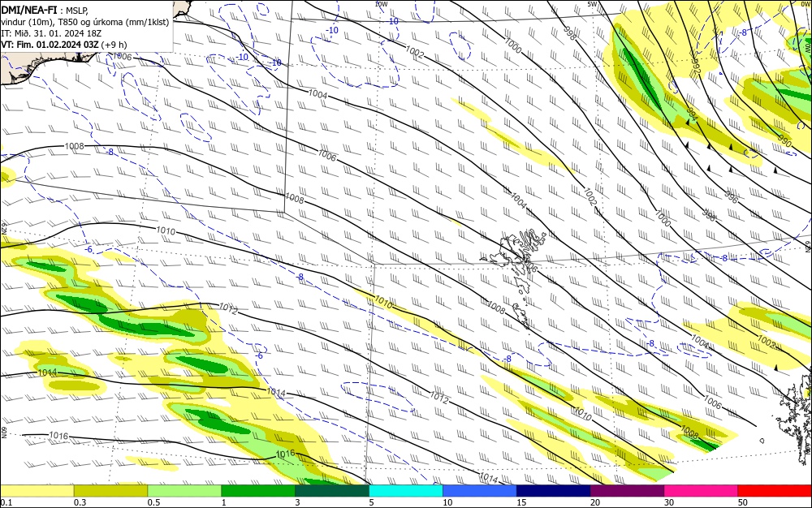Image resolution: width=812 pixels, height=508 pixels.
Task: Select the light green 0.5 legend swatch
Action: [x=184, y=491]
